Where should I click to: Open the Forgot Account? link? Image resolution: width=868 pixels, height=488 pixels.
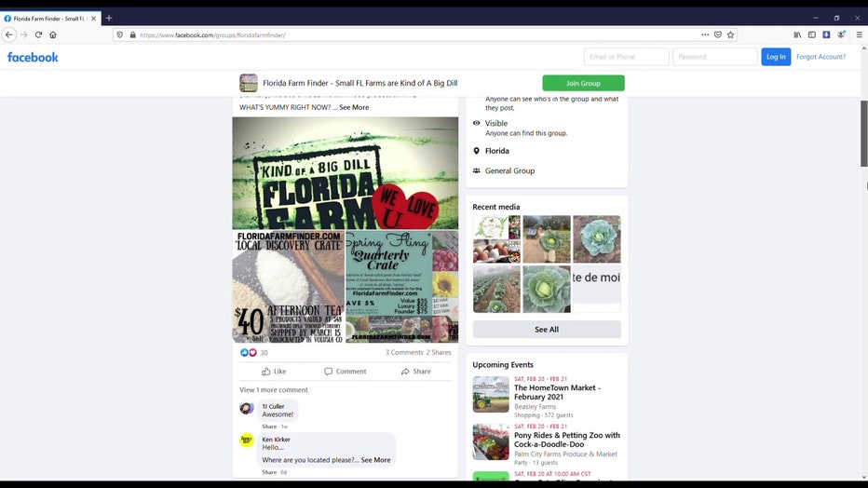[x=821, y=57]
